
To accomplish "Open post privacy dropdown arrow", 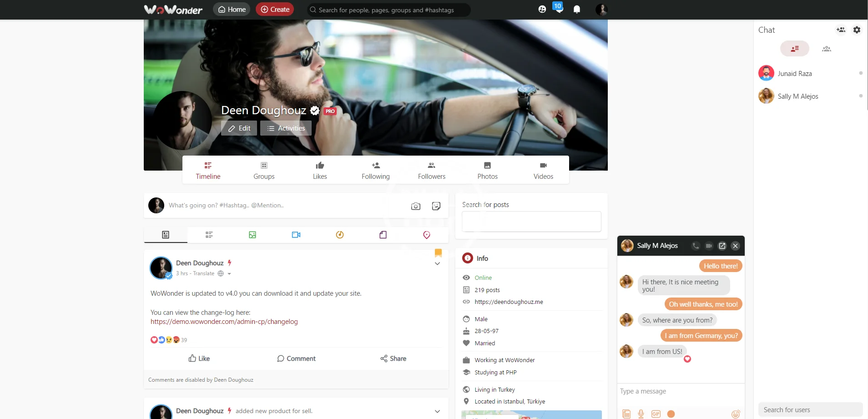I will (229, 274).
